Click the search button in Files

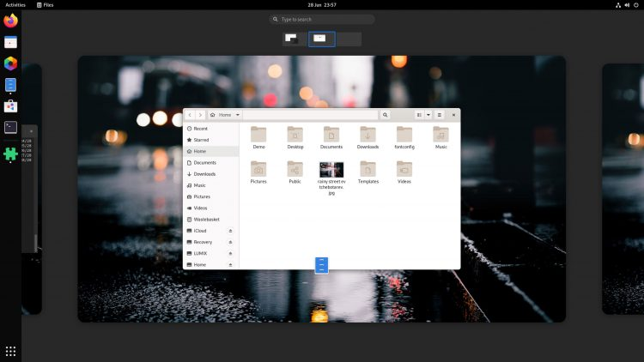385,115
